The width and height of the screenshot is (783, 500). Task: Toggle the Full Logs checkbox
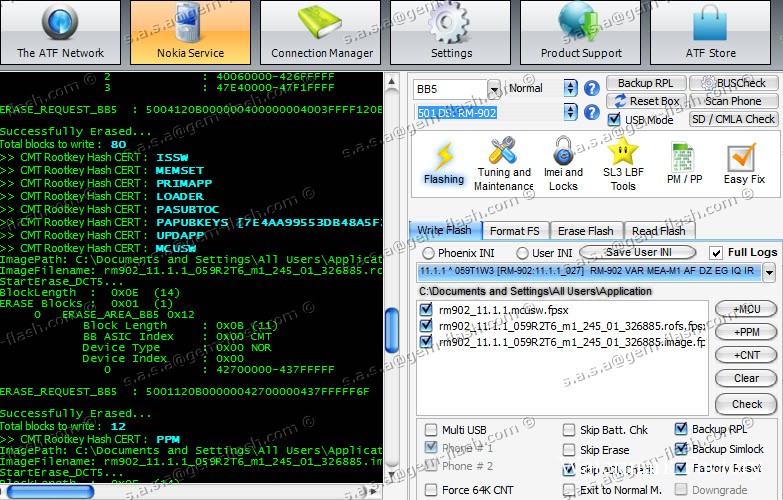click(716, 253)
